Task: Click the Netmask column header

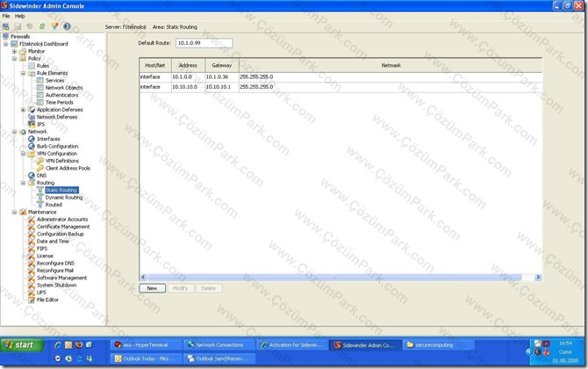Action: [x=391, y=65]
